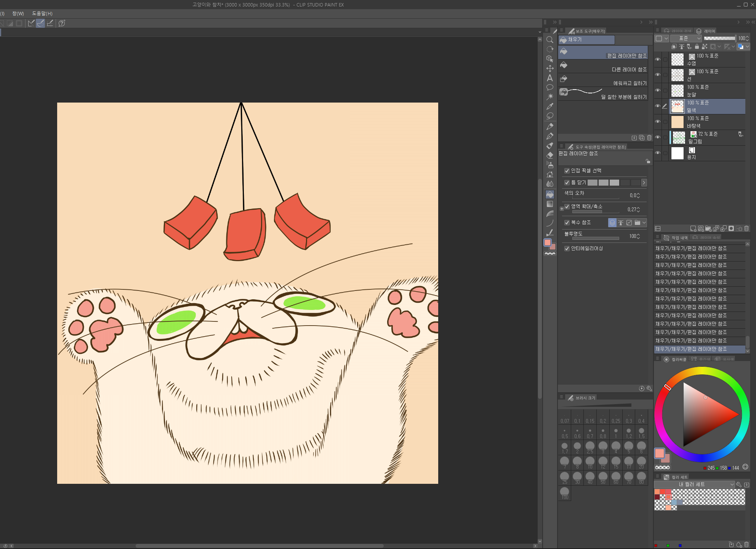
Task: Select the Eraser tool
Action: coord(549,155)
